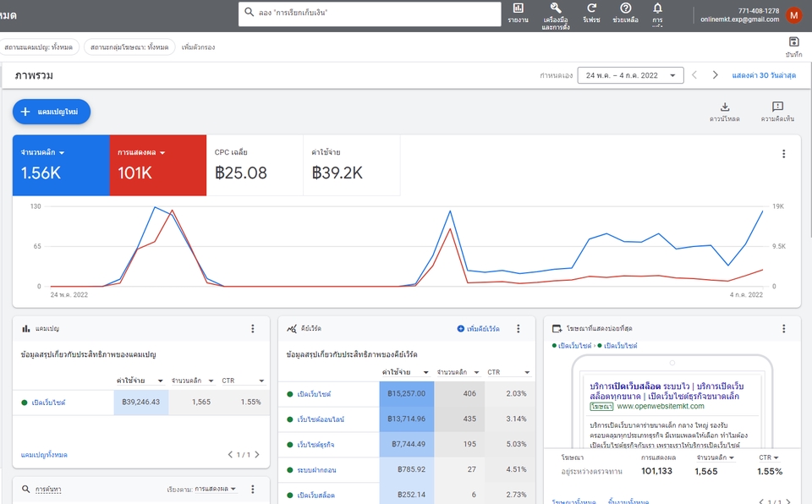Click the Add keyword link
Image resolution: width=812 pixels, height=504 pixels.
coord(479,329)
